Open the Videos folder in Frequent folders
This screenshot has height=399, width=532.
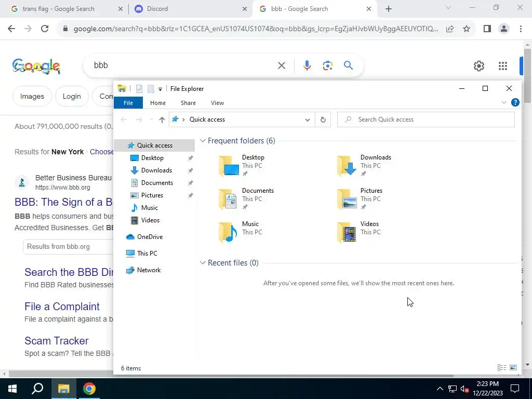click(x=359, y=232)
